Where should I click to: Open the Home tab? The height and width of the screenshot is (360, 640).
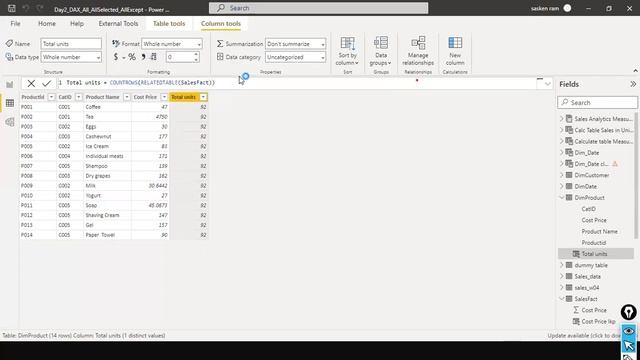[x=47, y=24]
